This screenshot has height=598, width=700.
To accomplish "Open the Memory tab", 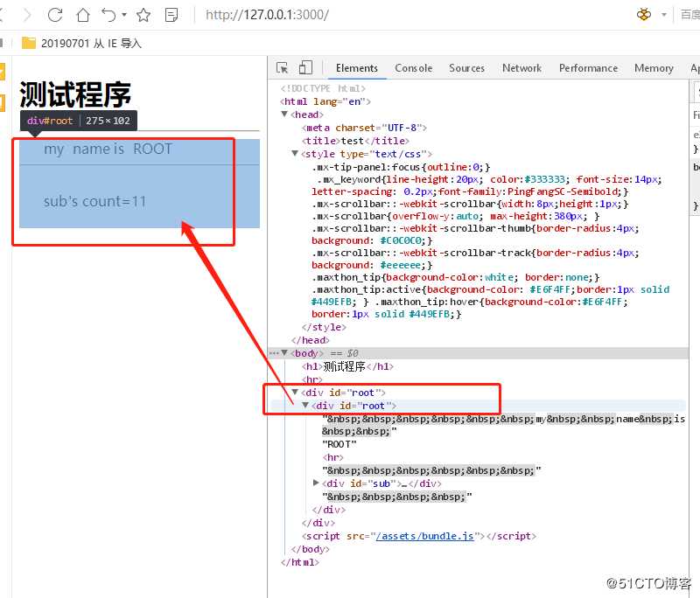I will (x=654, y=68).
